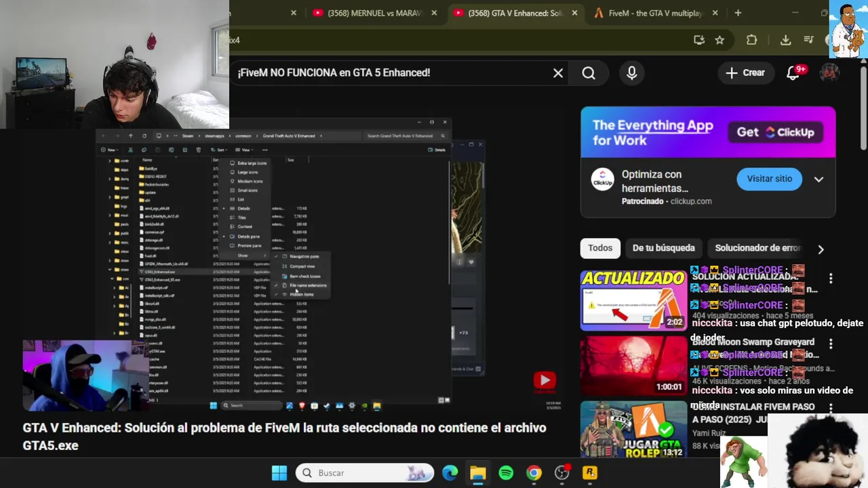Open the ACTUALIZADO video thumbnail

coord(633,300)
